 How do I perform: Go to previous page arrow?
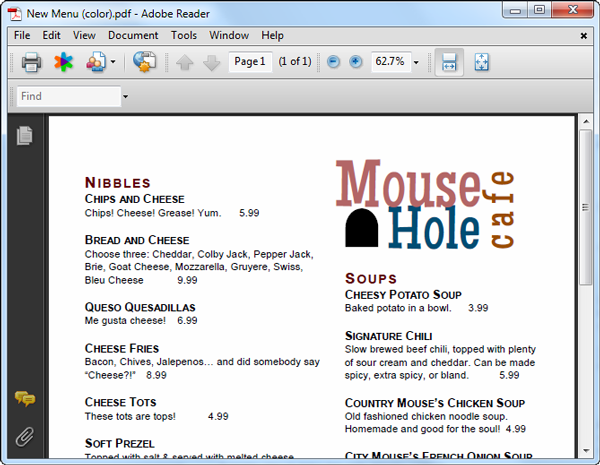pyautogui.click(x=185, y=62)
